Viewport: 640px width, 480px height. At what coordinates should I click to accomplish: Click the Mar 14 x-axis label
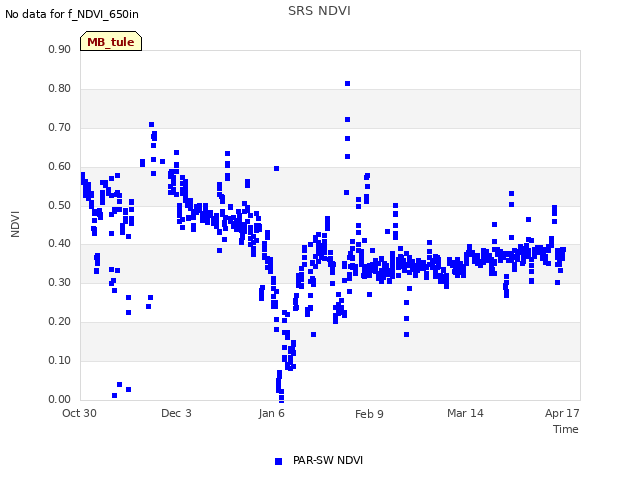465,413
